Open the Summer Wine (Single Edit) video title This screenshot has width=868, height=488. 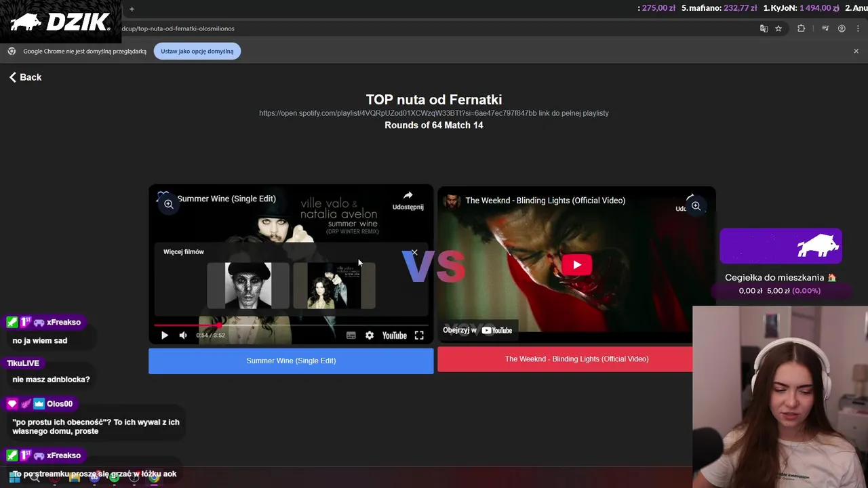coord(226,199)
